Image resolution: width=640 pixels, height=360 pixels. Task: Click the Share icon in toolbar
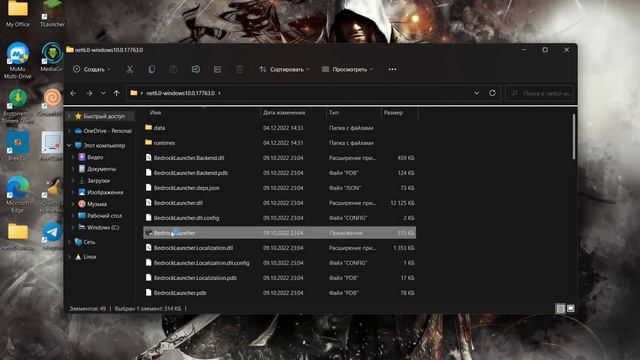[x=218, y=69]
